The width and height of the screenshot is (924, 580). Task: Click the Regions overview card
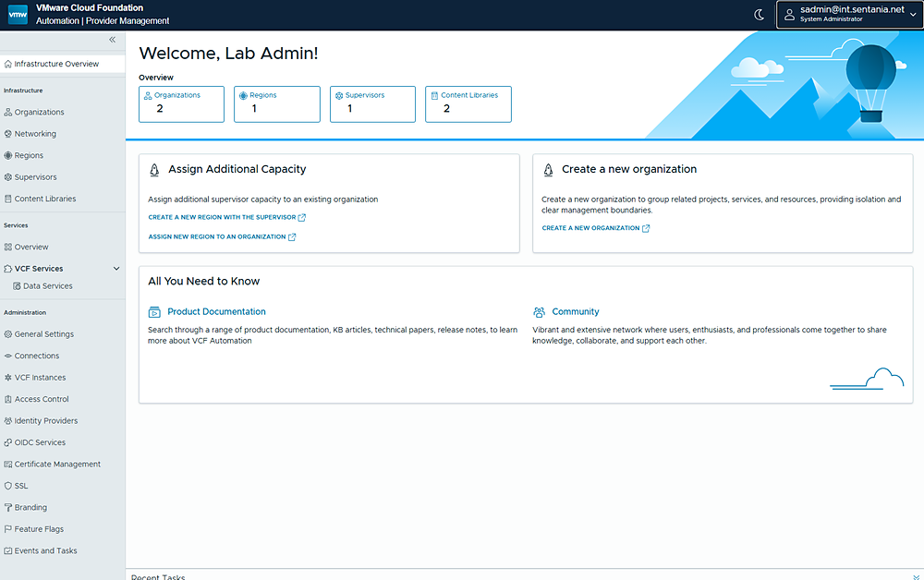point(277,104)
